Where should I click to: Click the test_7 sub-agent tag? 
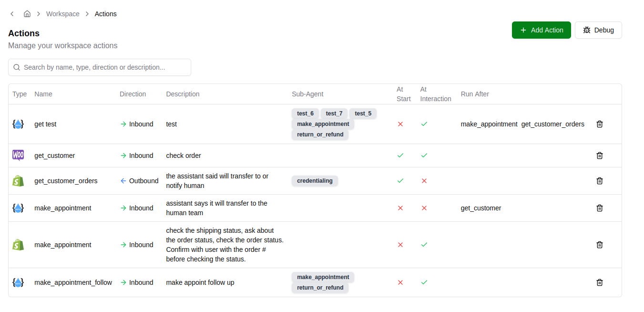pyautogui.click(x=334, y=114)
